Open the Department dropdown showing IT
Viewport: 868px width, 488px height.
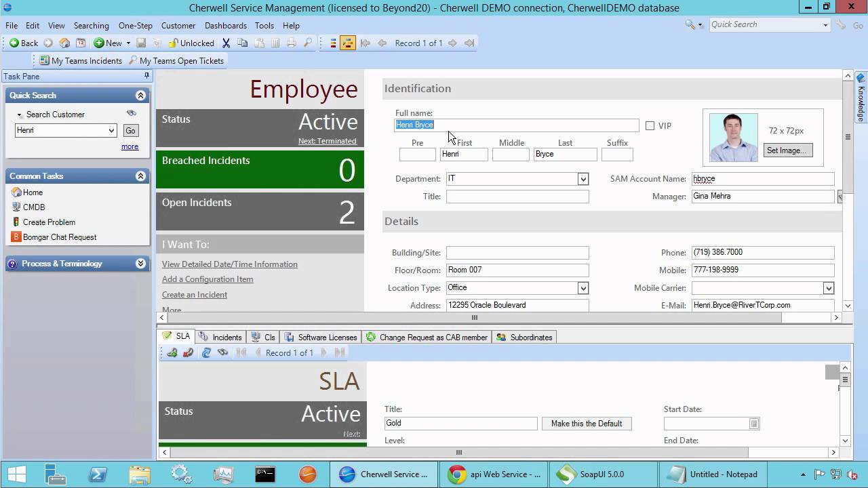point(583,179)
